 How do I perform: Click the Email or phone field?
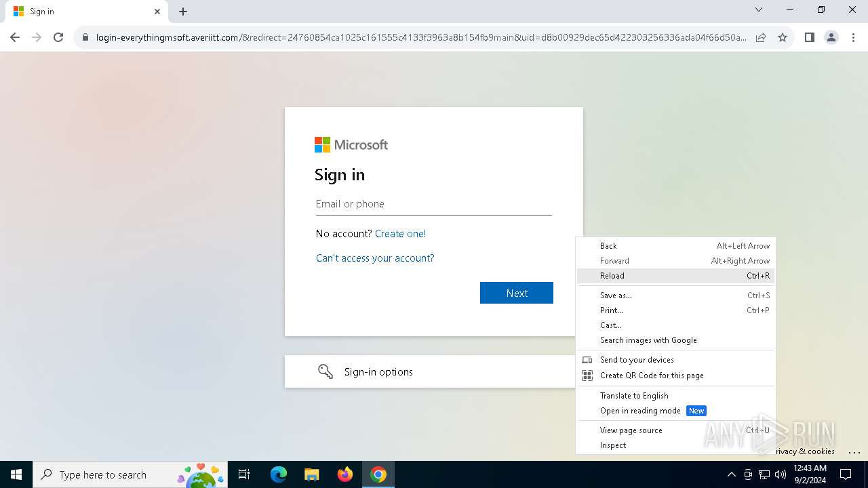point(434,204)
